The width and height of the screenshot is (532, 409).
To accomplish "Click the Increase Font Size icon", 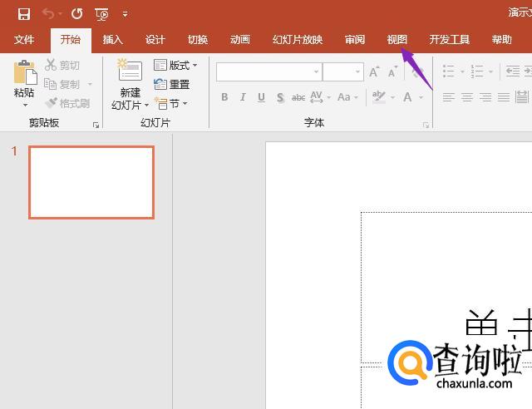I will [x=374, y=72].
